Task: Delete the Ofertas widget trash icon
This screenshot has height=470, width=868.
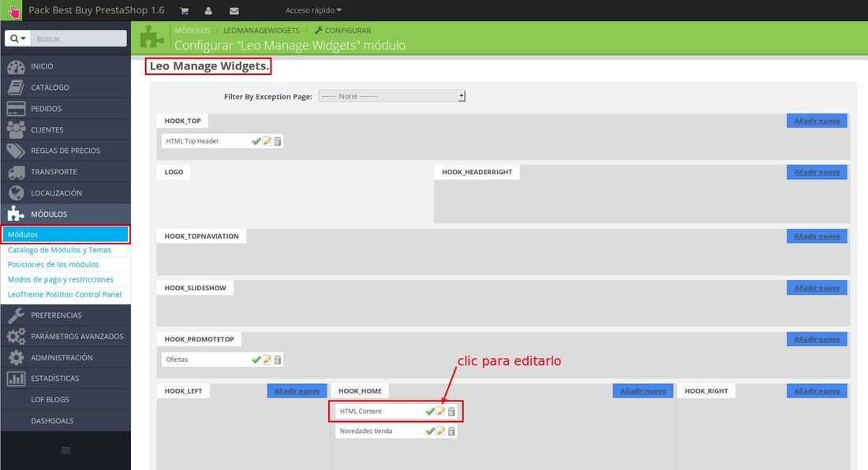Action: [277, 360]
